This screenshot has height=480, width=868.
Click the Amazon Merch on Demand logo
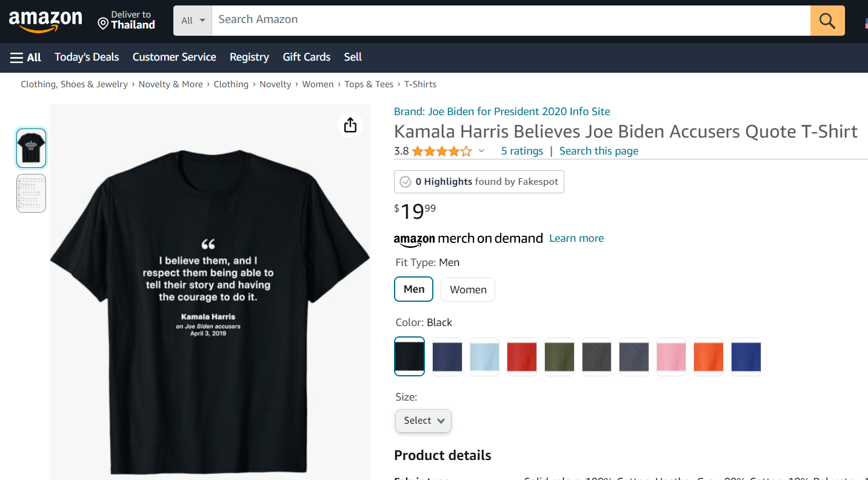click(468, 238)
